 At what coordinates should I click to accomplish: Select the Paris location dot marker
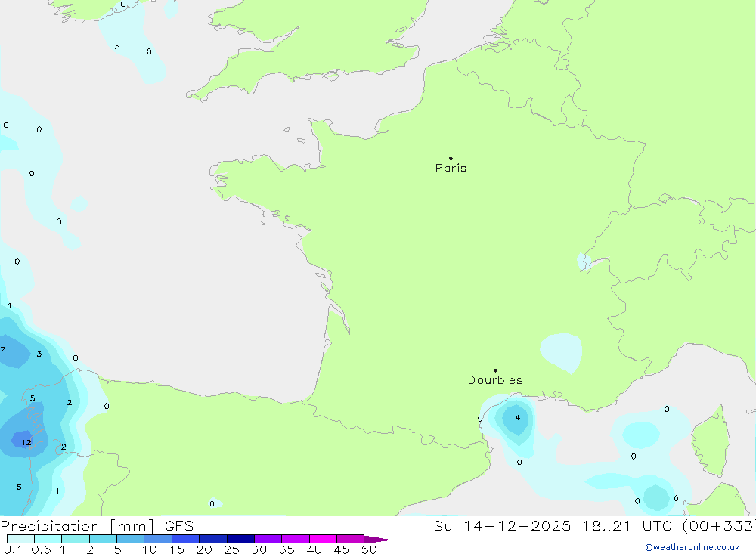coord(451,158)
